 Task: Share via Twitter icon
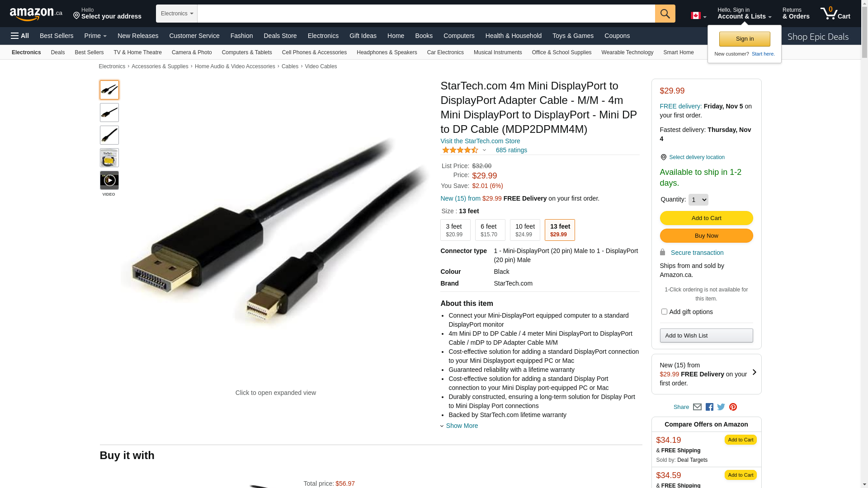(x=721, y=407)
